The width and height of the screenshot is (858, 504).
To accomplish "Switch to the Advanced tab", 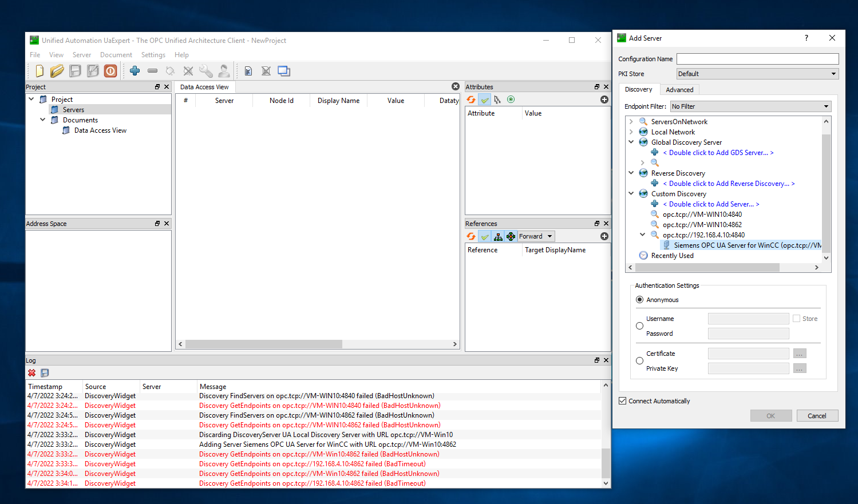I will [679, 90].
